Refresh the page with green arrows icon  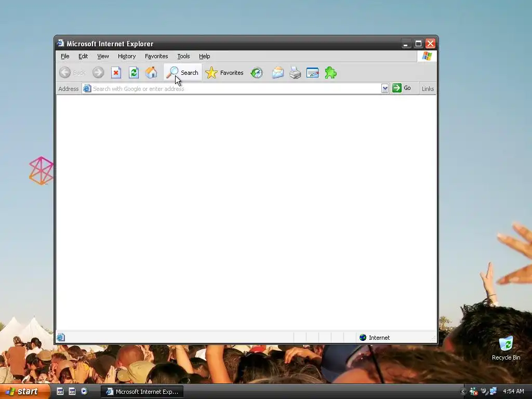(134, 73)
